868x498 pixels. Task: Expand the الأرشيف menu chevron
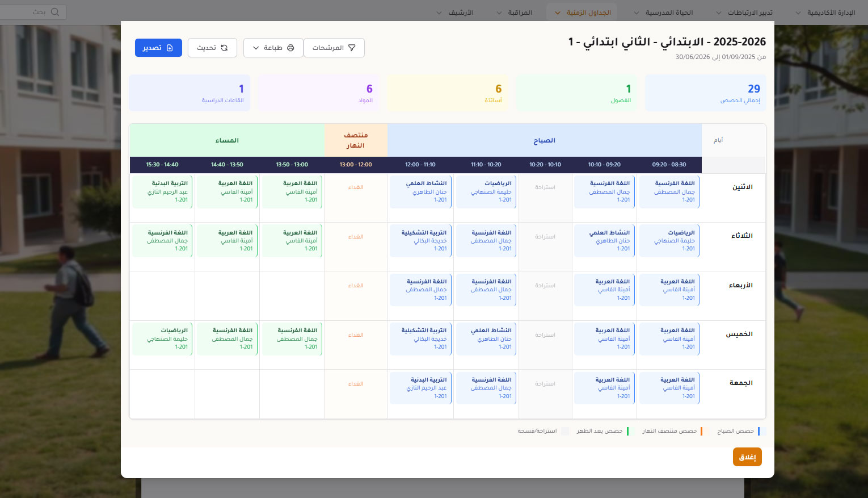[x=439, y=12]
